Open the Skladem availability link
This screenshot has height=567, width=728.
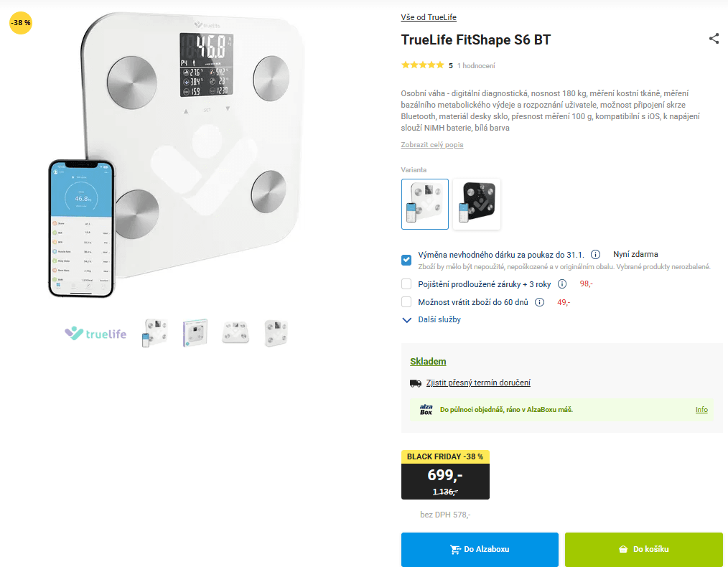tap(428, 361)
